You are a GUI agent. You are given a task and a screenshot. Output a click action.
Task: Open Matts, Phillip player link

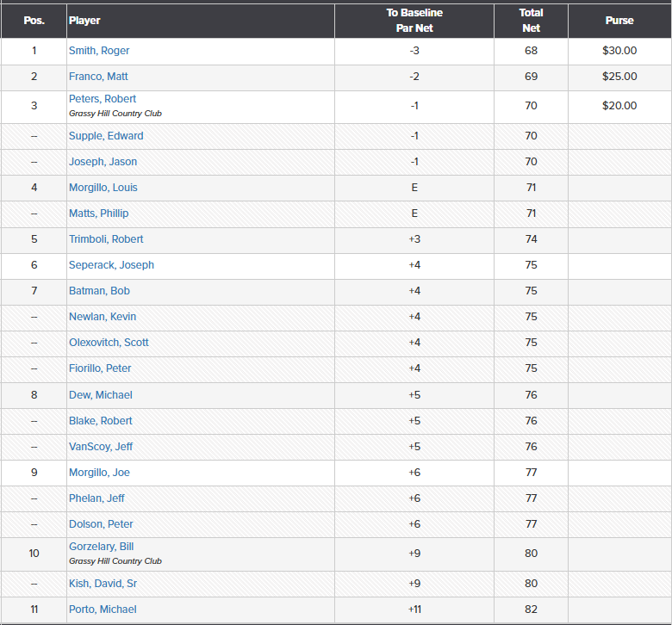98,213
